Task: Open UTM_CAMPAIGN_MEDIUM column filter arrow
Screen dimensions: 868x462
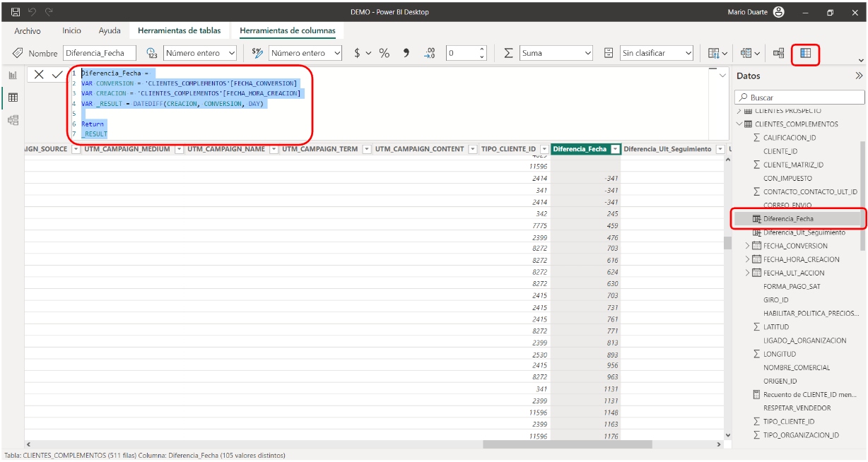Action: [x=179, y=149]
